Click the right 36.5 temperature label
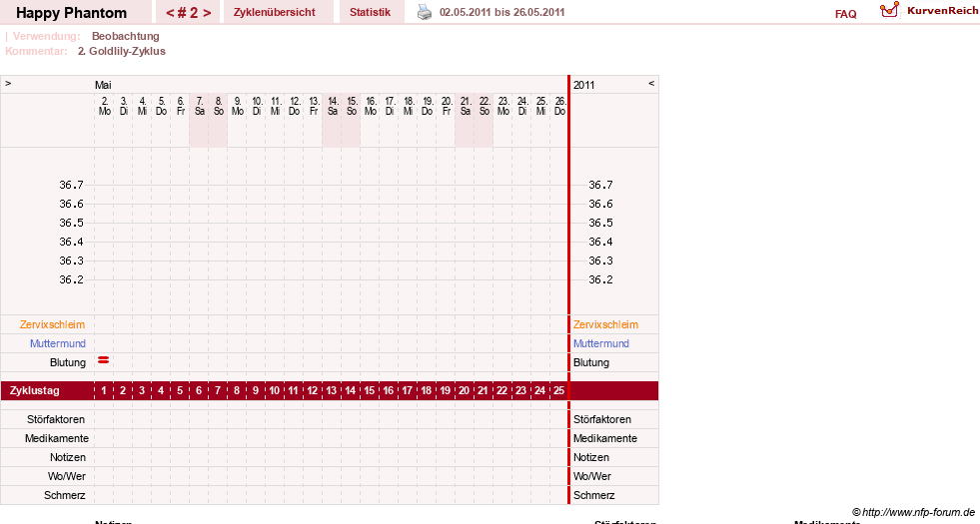The image size is (980, 524). (x=600, y=223)
